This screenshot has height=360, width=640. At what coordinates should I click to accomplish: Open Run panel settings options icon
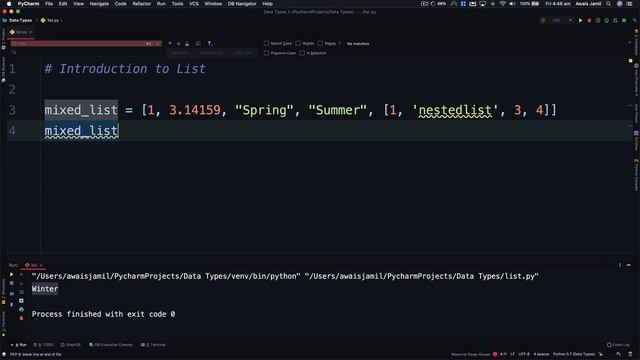click(x=620, y=265)
